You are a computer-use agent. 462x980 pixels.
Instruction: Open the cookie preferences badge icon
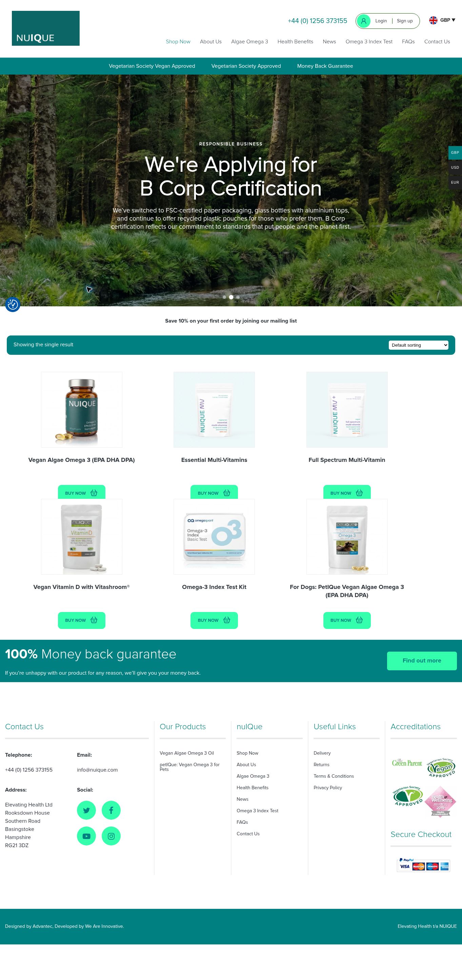(13, 304)
